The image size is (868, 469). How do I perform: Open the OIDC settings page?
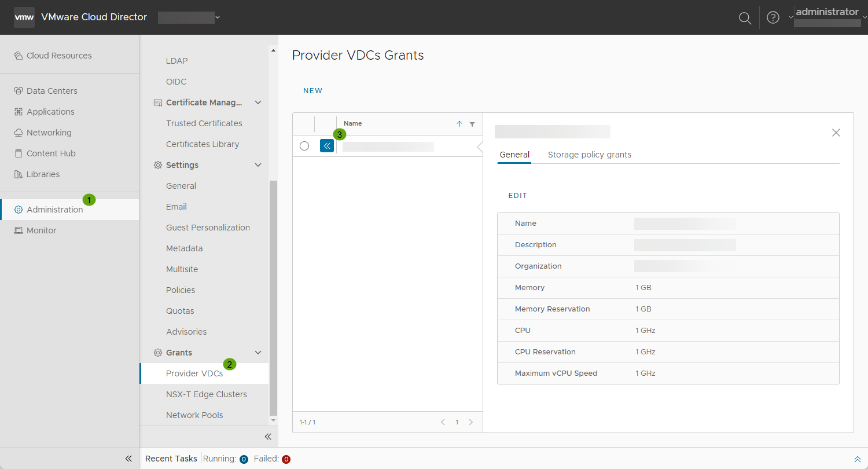pos(176,82)
